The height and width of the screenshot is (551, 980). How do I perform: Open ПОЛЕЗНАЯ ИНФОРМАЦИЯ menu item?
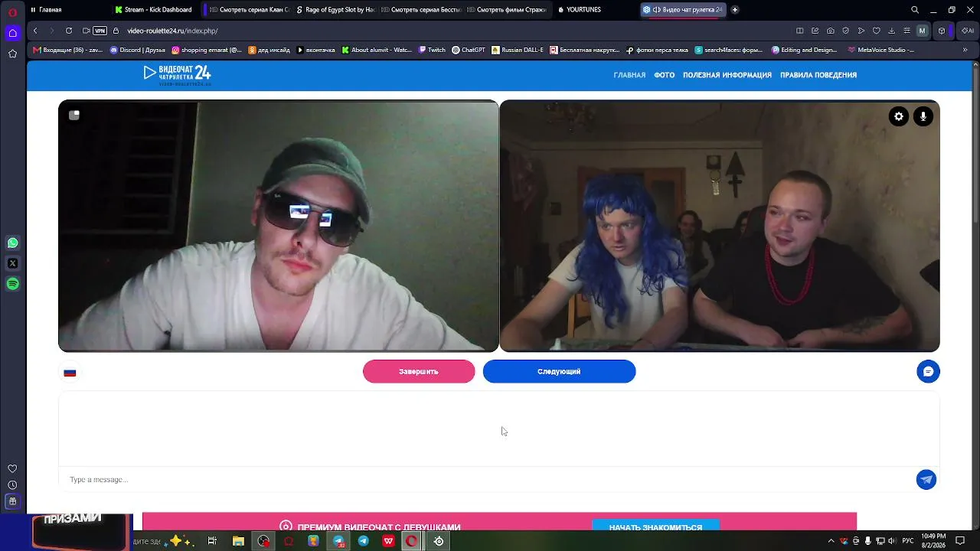pos(727,75)
